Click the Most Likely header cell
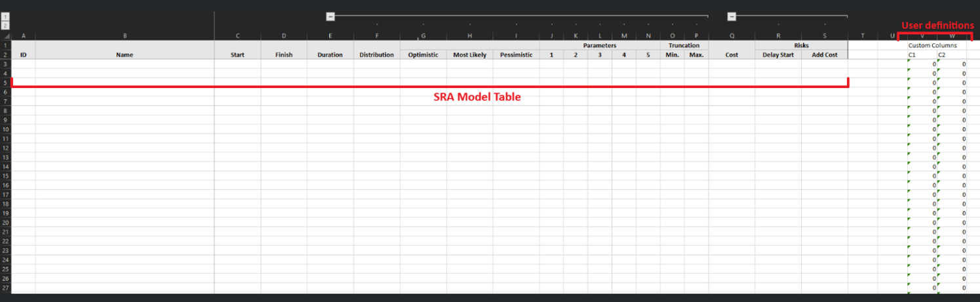Viewport: 980px width, 302px height. point(470,54)
